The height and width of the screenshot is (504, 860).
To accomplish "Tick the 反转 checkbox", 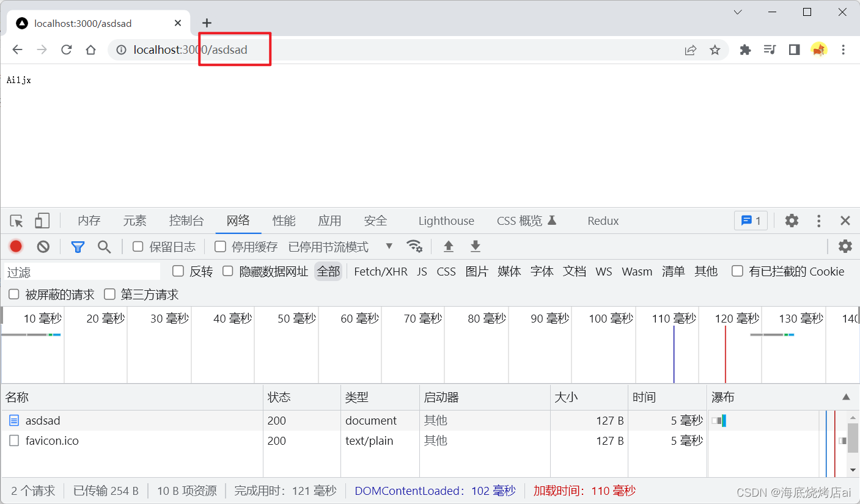I will click(x=178, y=271).
